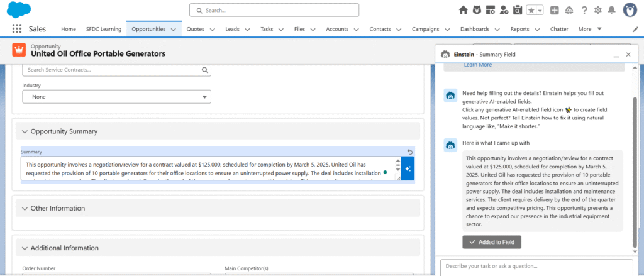Click the Help question mark icon

pyautogui.click(x=584, y=10)
